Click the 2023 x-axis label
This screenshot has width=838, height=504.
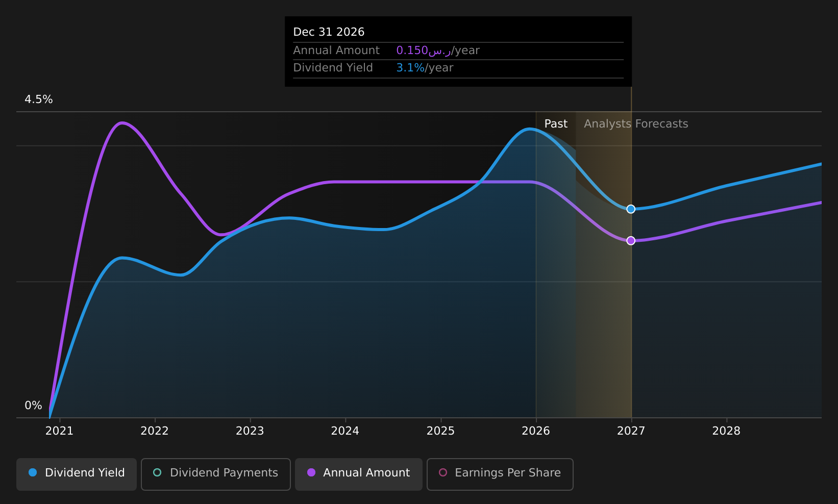(250, 431)
